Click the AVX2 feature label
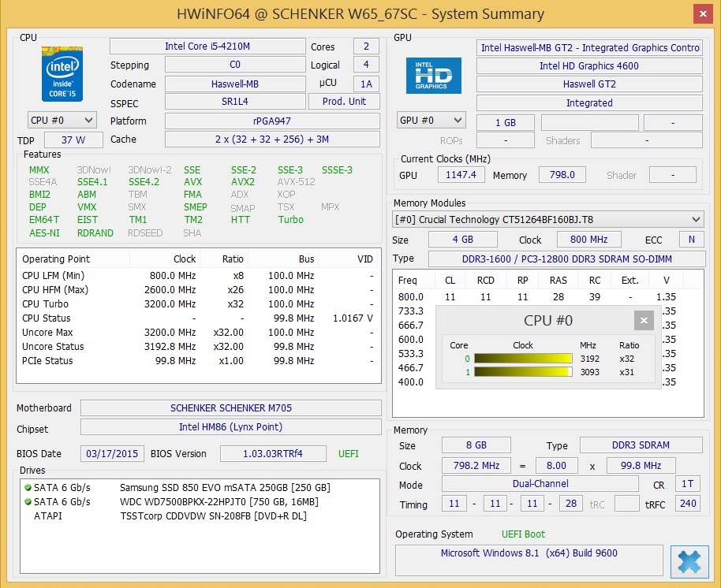721x588 pixels. 243,182
